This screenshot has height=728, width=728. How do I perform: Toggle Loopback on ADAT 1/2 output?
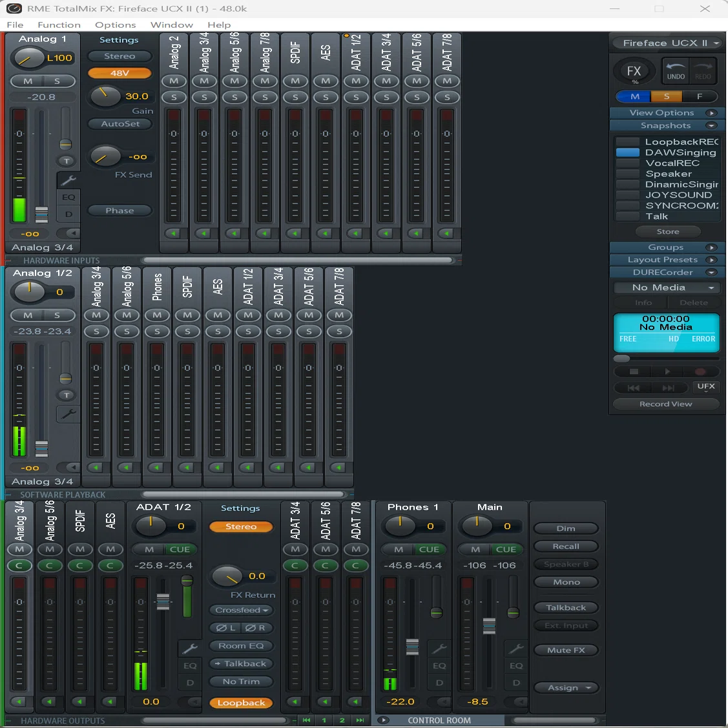pyautogui.click(x=241, y=703)
